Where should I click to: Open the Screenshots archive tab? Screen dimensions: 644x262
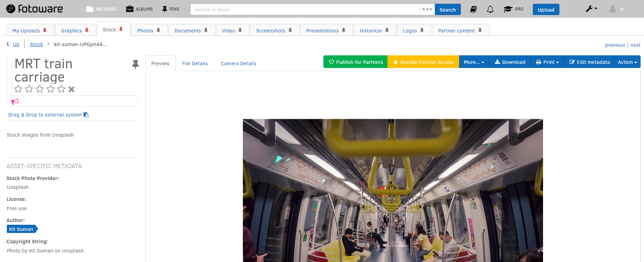coord(270,30)
